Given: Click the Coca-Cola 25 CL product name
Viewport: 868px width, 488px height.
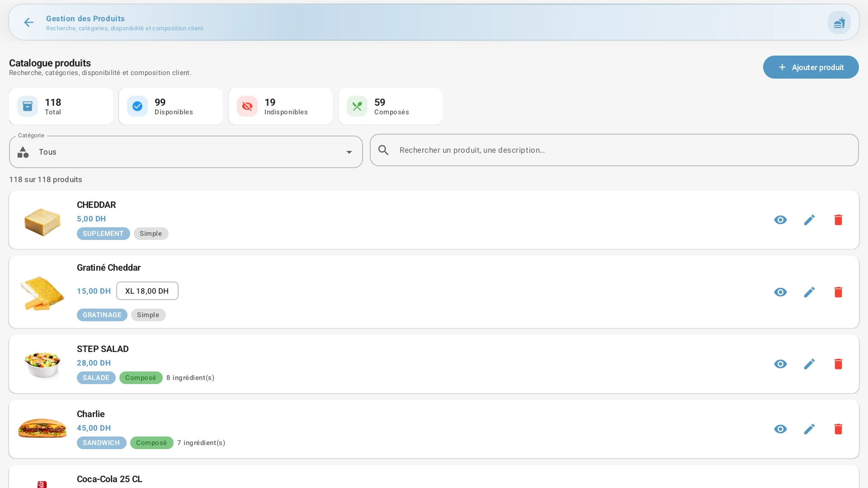Looking at the screenshot, I should (x=109, y=479).
